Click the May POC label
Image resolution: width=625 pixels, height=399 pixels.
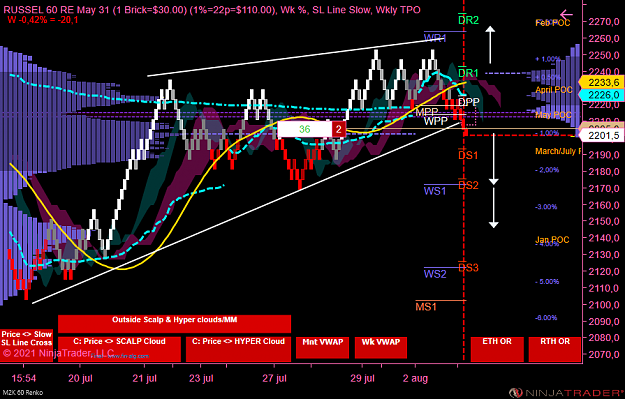[x=553, y=115]
